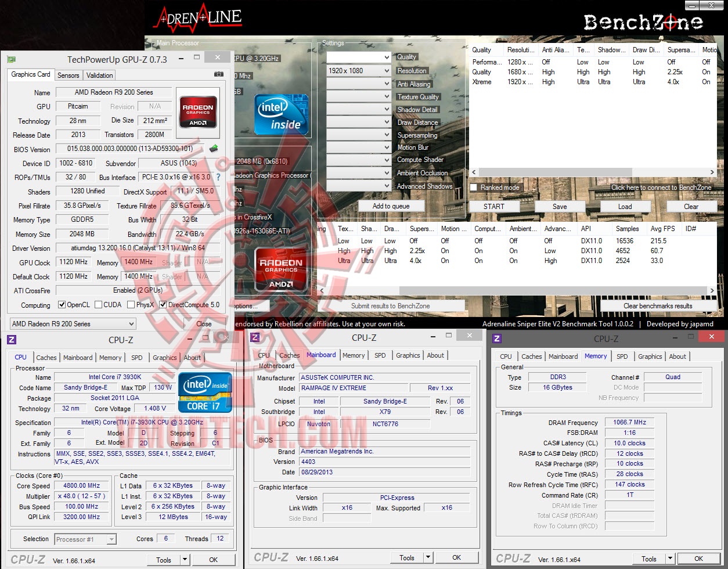
Task: Open the Shadow Detail dropdown
Action: click(x=358, y=109)
